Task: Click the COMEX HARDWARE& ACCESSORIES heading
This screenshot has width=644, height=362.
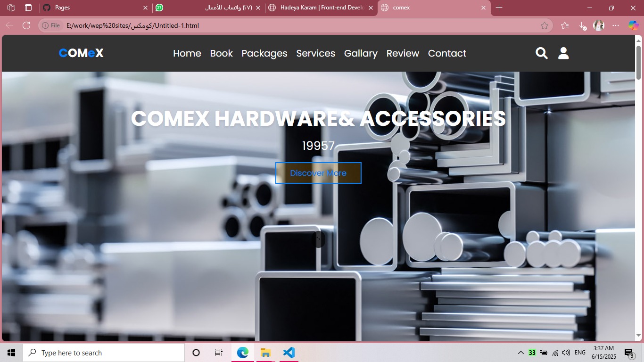Action: coord(318,118)
